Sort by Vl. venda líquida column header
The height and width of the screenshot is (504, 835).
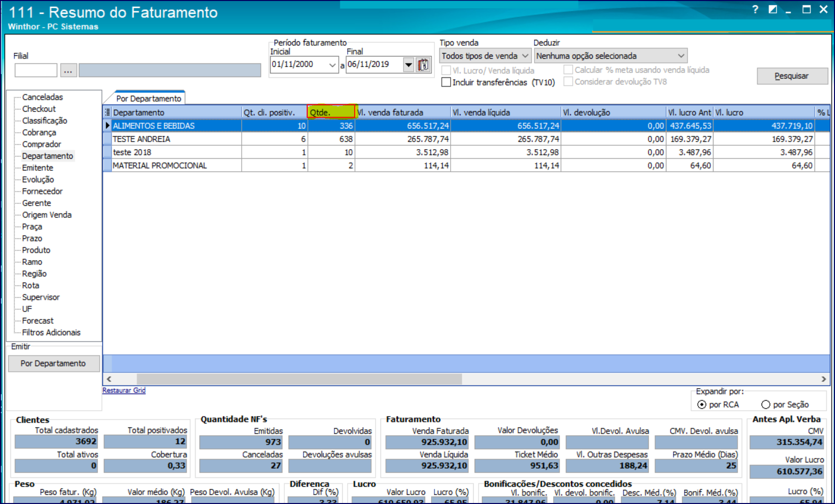(x=506, y=112)
